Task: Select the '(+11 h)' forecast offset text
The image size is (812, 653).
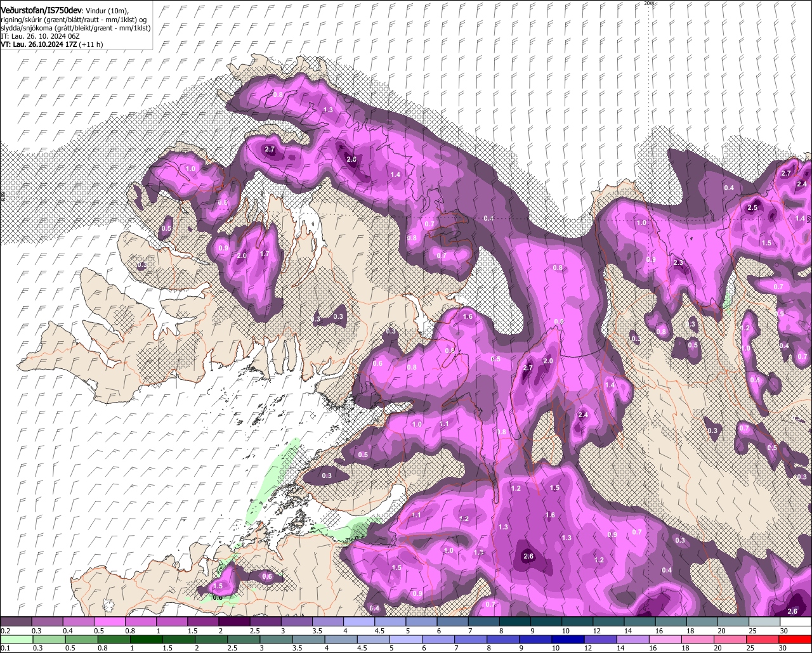Action: click(x=91, y=44)
